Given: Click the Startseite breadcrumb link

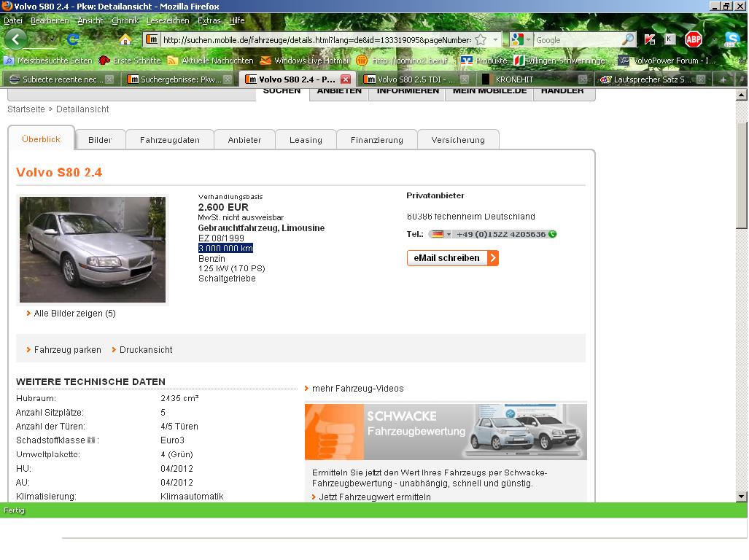Looking at the screenshot, I should [x=26, y=109].
